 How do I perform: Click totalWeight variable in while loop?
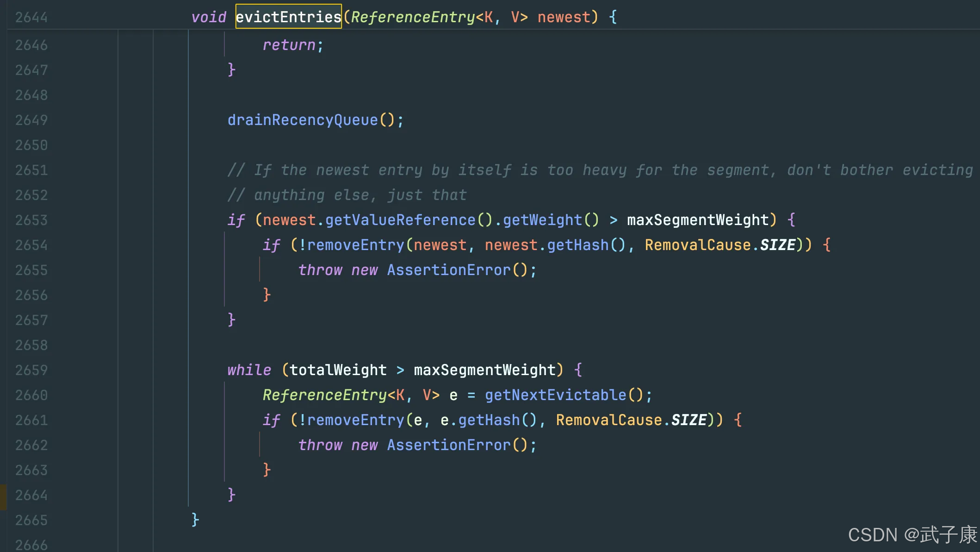coord(338,370)
